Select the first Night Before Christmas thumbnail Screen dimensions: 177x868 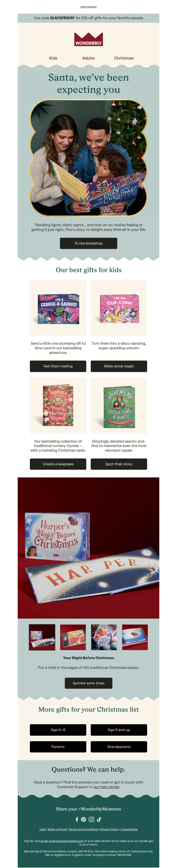(x=42, y=637)
